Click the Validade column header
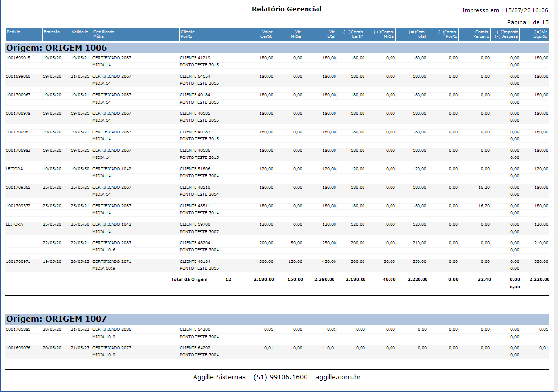The image size is (558, 392). (80, 32)
